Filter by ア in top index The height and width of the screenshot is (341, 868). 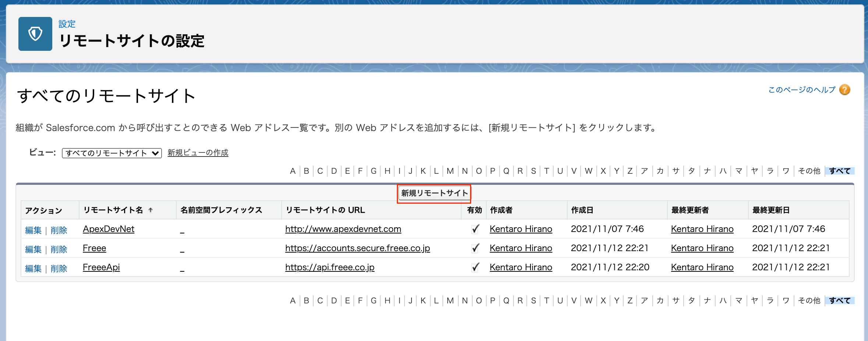[x=644, y=171]
